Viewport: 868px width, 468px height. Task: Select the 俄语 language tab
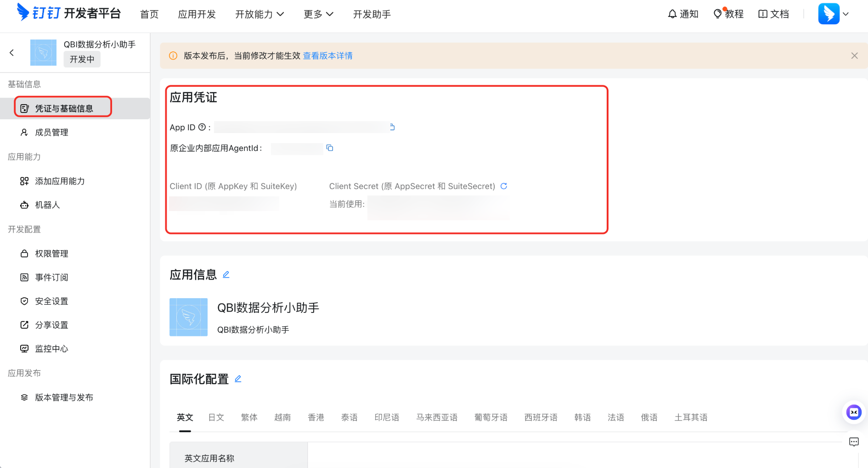pos(649,418)
